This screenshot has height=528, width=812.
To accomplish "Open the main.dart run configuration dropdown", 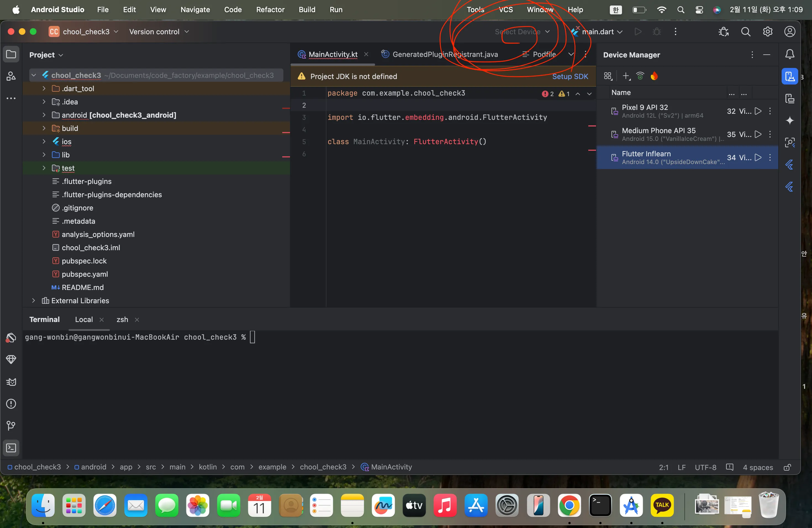I will [x=597, y=32].
